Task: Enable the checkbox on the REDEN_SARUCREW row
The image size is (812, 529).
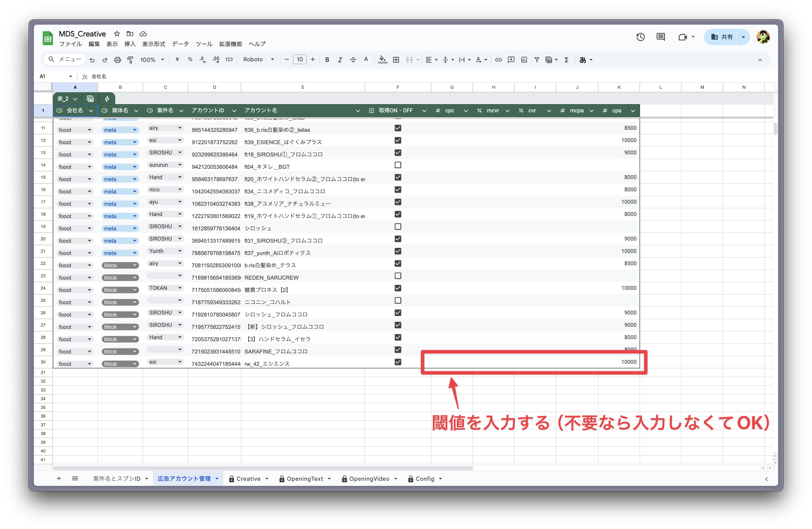Action: tap(398, 276)
